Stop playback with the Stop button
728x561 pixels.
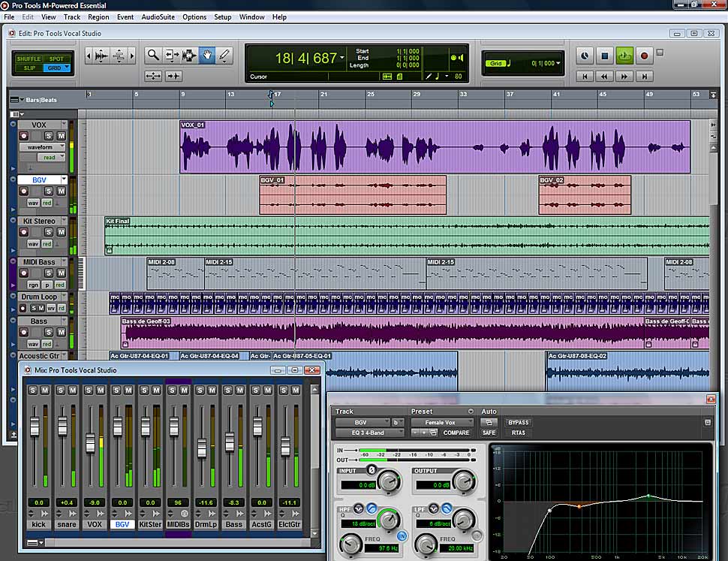[x=604, y=56]
